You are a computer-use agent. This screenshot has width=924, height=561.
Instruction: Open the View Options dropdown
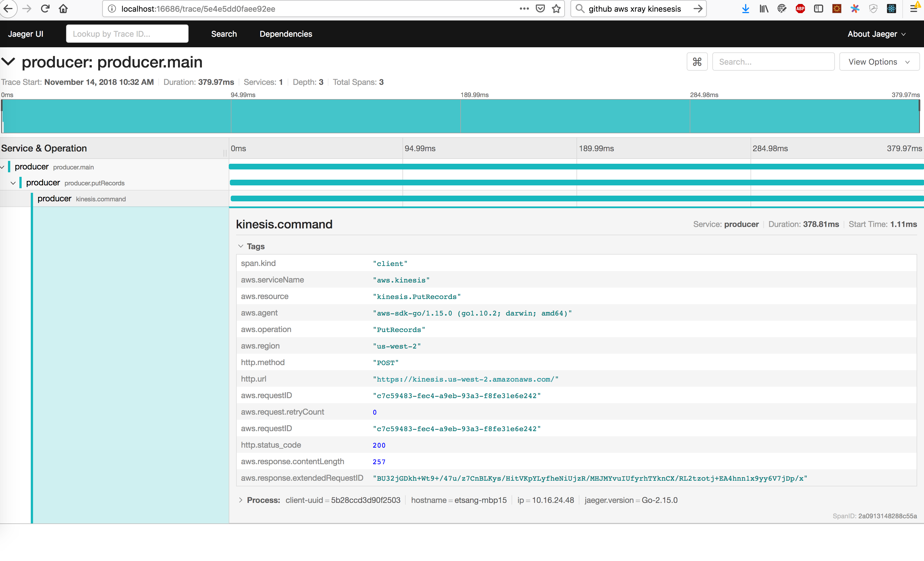click(879, 62)
